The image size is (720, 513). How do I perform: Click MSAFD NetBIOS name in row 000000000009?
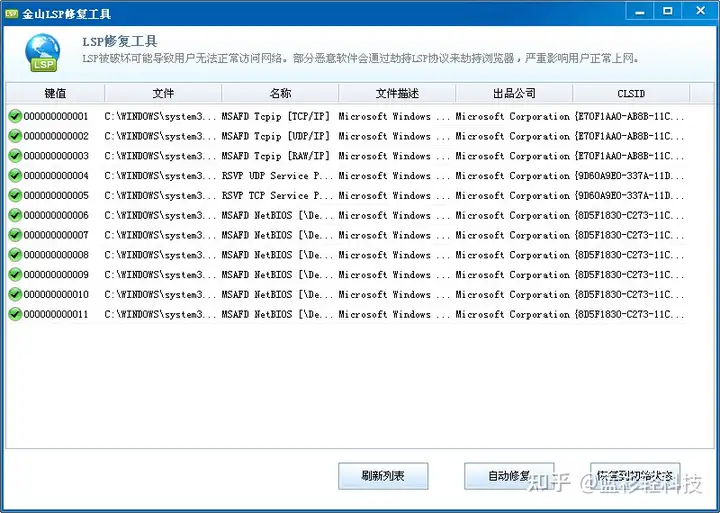click(x=277, y=274)
